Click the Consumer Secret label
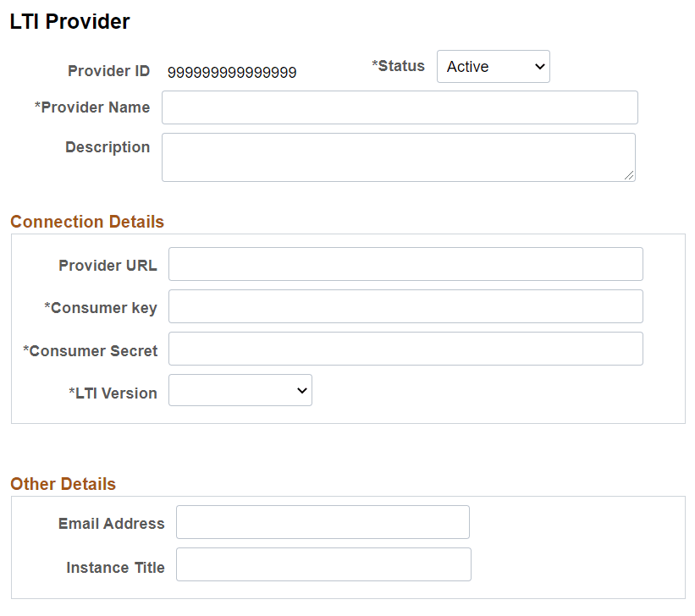 point(89,350)
